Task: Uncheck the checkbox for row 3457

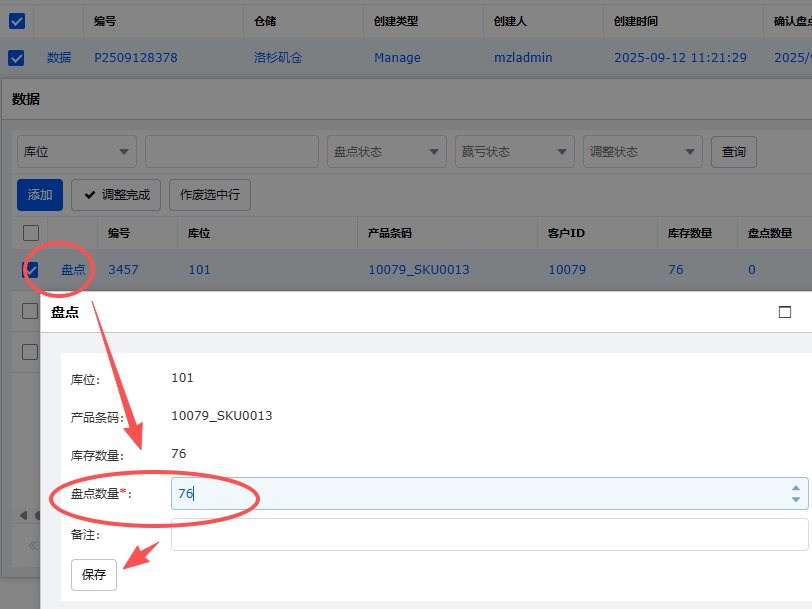Action: (x=30, y=269)
